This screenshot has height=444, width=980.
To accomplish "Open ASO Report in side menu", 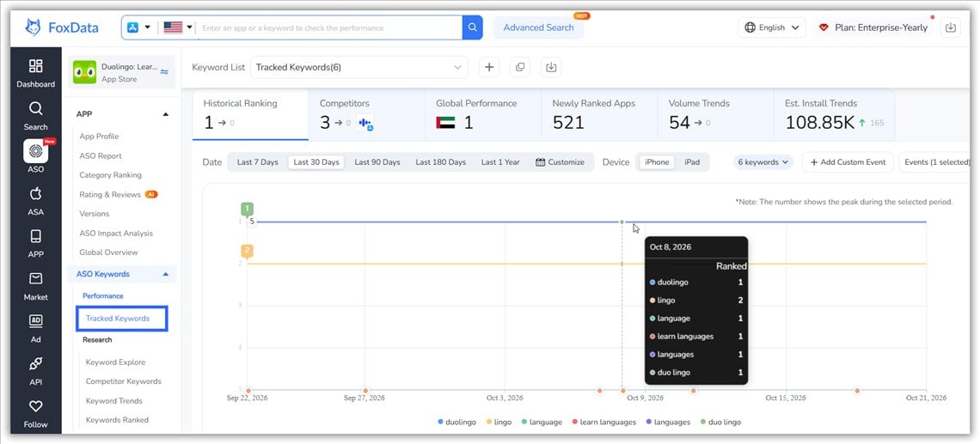I will click(x=101, y=155).
